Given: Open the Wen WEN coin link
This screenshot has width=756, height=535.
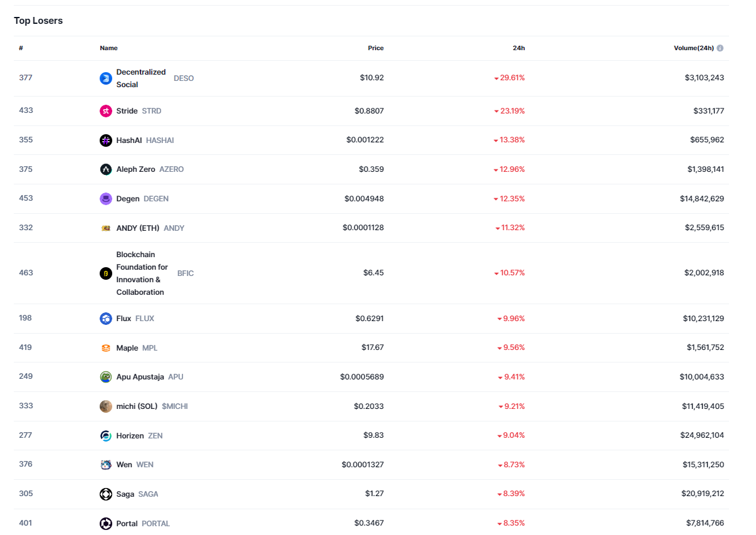Looking at the screenshot, I should [124, 465].
